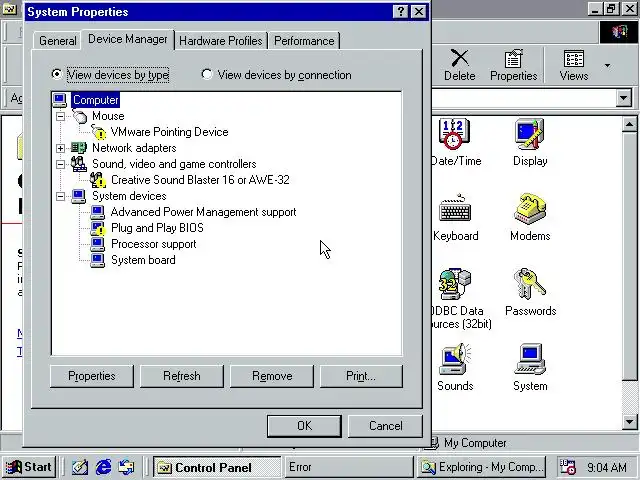This screenshot has width=640, height=480.
Task: Click the Print... button
Action: point(361,376)
